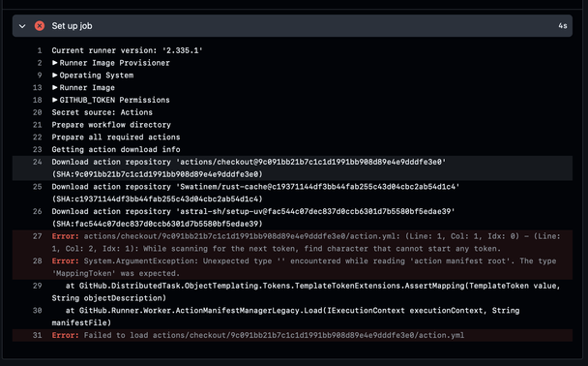Expand the Runner Image disclosure triangle

(x=55, y=87)
